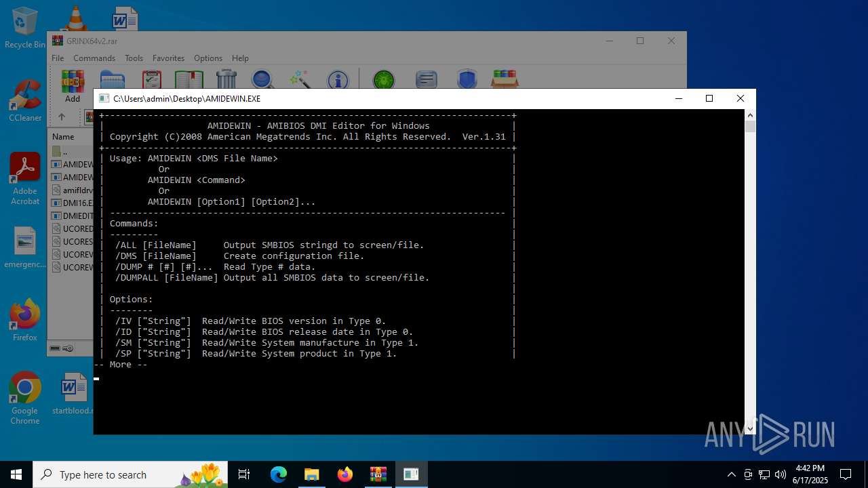
Task: Open CCleaner desktop icon
Action: pos(24,100)
